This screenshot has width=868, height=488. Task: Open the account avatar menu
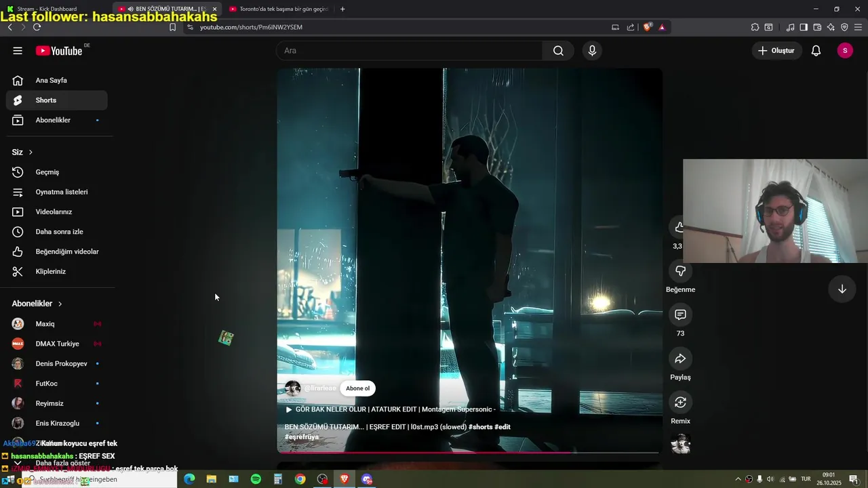tap(845, 51)
